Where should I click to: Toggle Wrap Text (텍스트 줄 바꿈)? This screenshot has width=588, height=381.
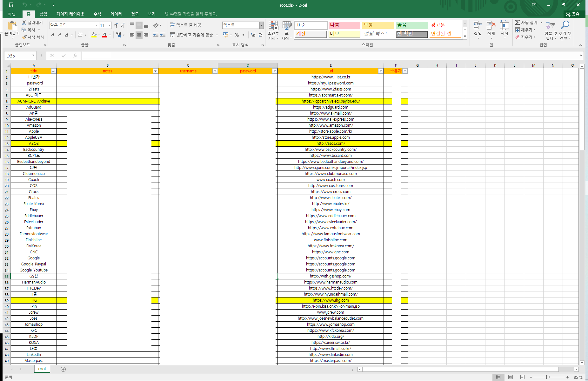tap(186, 25)
